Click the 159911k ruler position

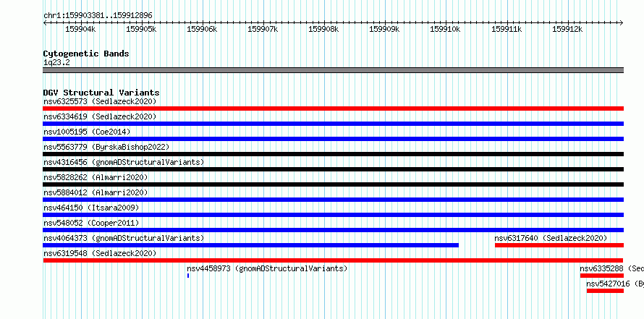(507, 29)
